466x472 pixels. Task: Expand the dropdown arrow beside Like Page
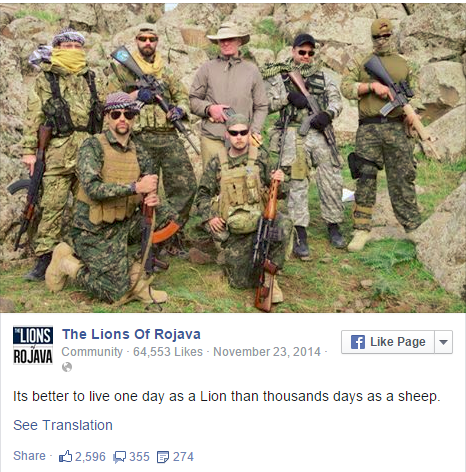(443, 342)
